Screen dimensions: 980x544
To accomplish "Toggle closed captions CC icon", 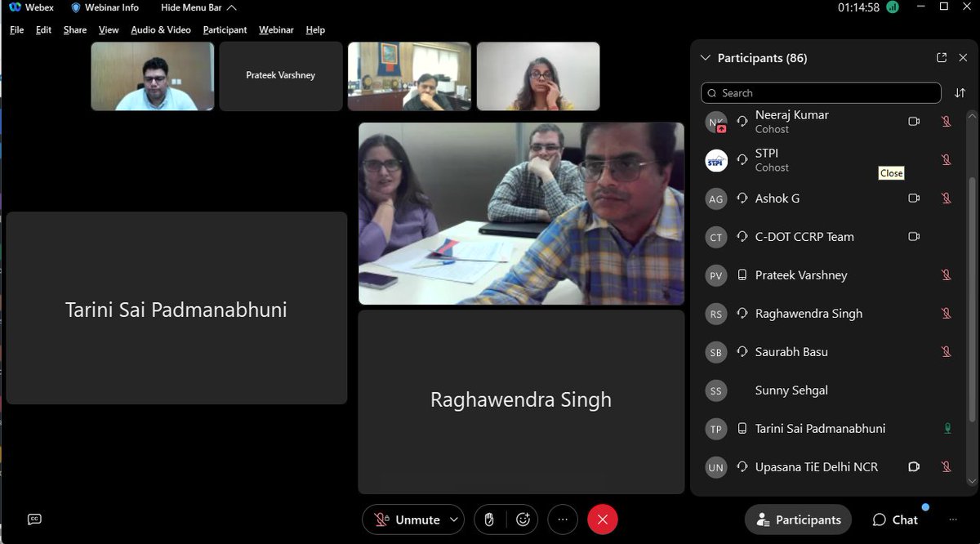I will [x=34, y=519].
